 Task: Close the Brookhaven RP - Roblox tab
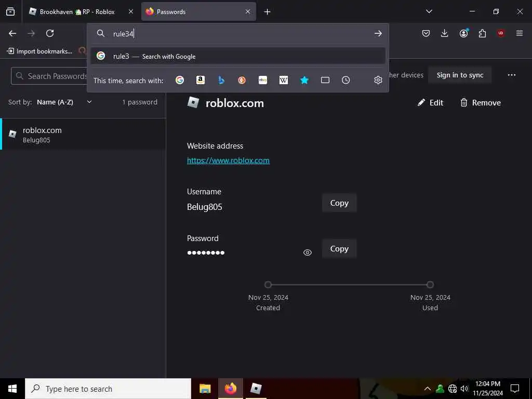pos(130,11)
